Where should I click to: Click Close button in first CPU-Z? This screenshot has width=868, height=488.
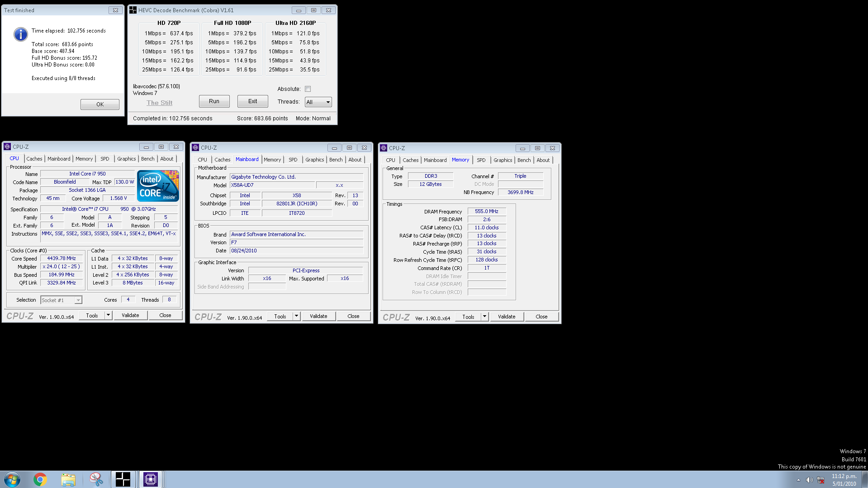[166, 315]
